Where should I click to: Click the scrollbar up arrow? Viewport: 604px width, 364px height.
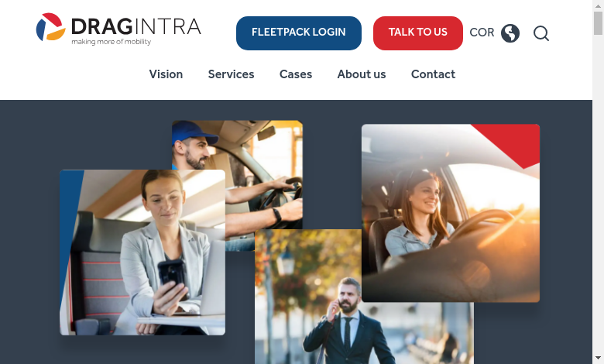(x=598, y=5)
